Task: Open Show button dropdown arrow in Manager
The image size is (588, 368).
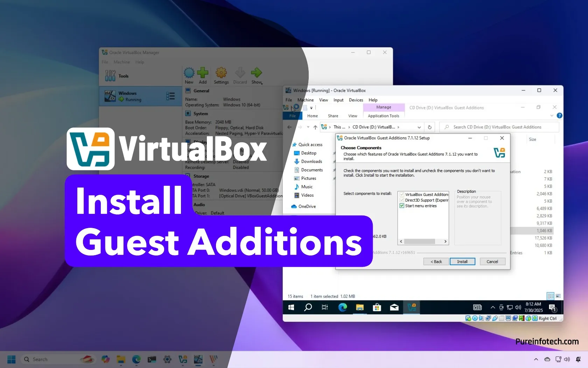Action: pos(262,83)
